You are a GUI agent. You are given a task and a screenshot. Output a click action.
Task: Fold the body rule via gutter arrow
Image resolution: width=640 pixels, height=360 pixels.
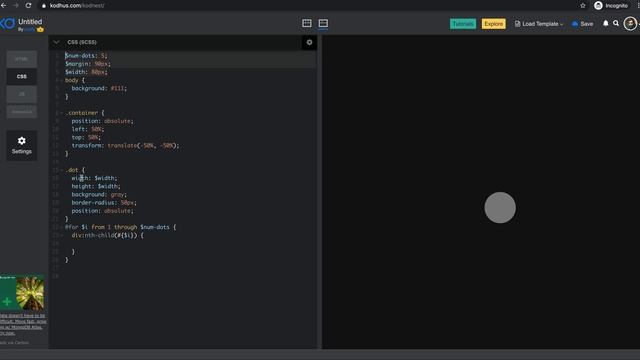61,80
